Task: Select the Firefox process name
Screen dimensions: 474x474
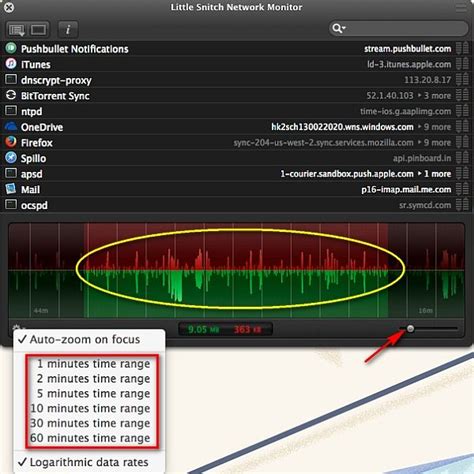Action: pos(37,143)
